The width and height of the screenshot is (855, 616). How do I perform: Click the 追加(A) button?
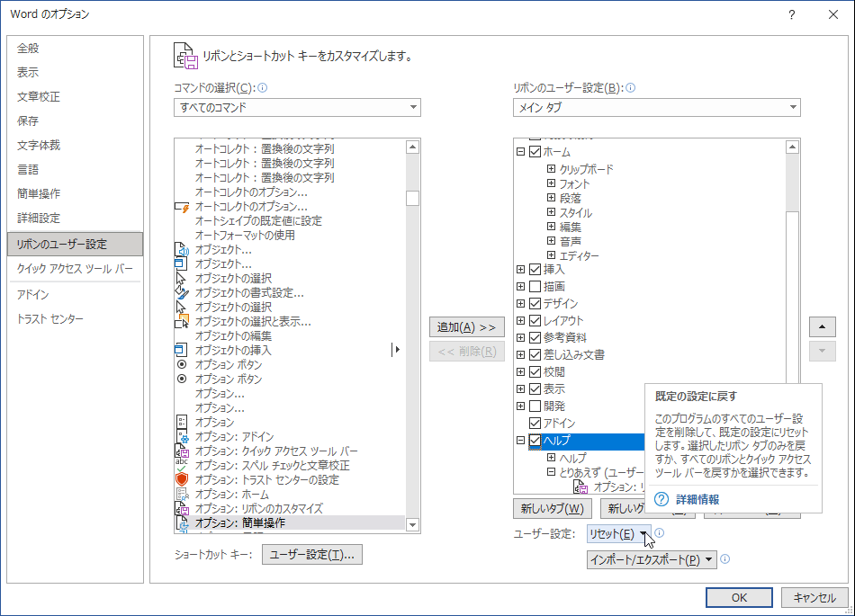click(466, 327)
